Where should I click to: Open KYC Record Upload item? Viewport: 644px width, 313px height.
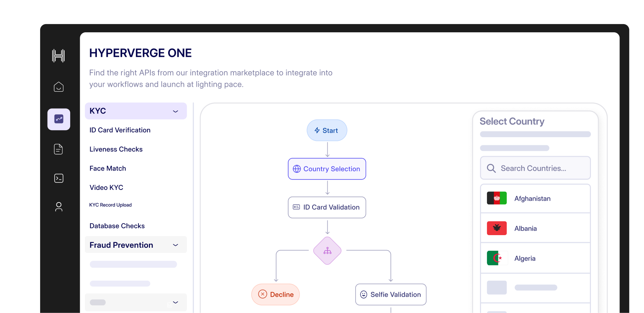point(110,205)
